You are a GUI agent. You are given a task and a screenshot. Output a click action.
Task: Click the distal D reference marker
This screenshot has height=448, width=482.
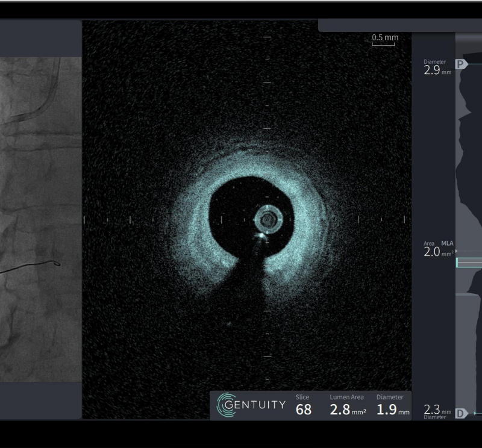point(461,413)
